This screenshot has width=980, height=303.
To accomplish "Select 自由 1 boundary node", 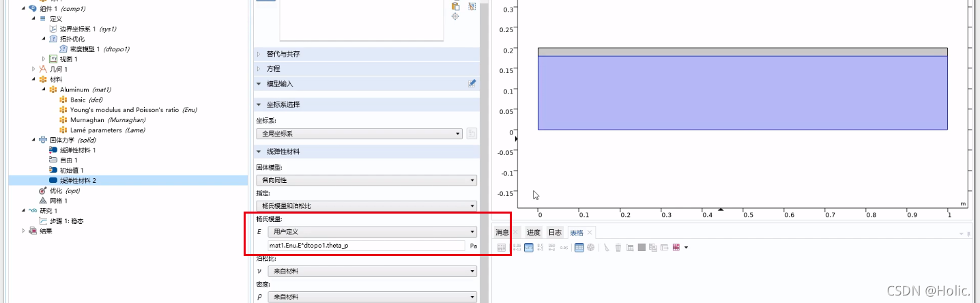I will click(x=69, y=160).
